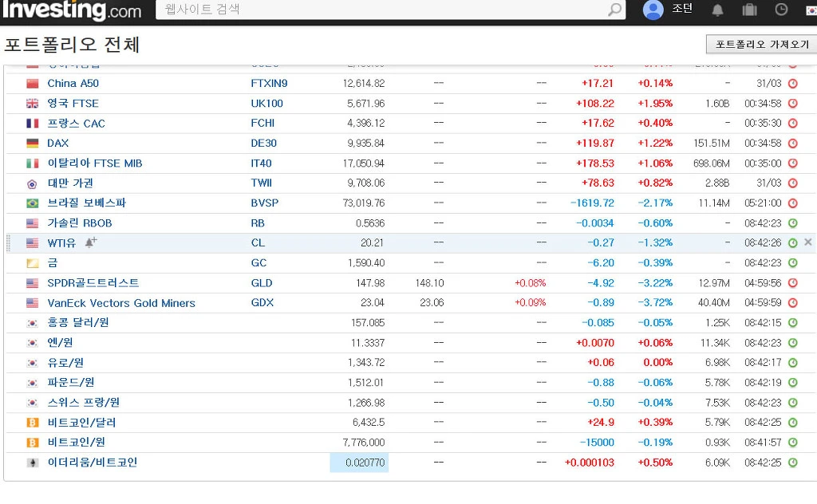Viewport: 817px width, 504px height.
Task: Click the green clock icon in 이더리움/비트코인 row
Action: 792,463
